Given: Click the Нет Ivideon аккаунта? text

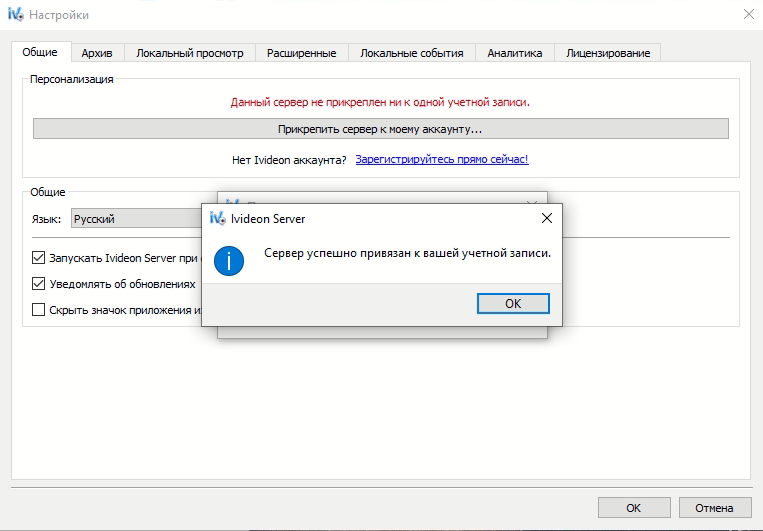Looking at the screenshot, I should coord(289,160).
